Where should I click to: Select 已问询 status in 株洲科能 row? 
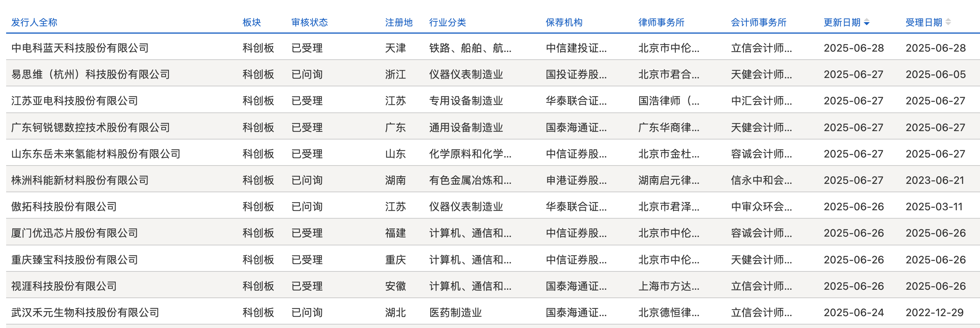307,180
